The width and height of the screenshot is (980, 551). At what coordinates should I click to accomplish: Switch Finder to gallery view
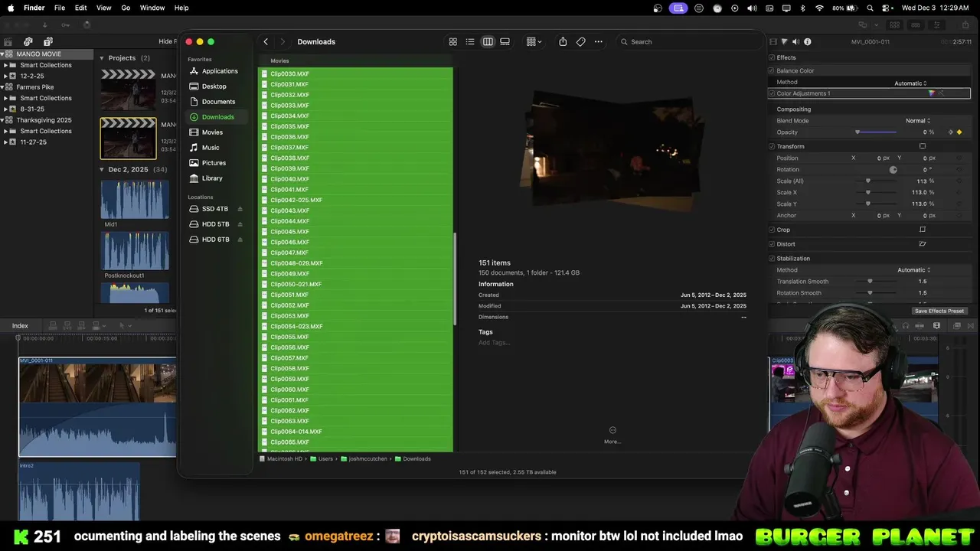tap(505, 42)
